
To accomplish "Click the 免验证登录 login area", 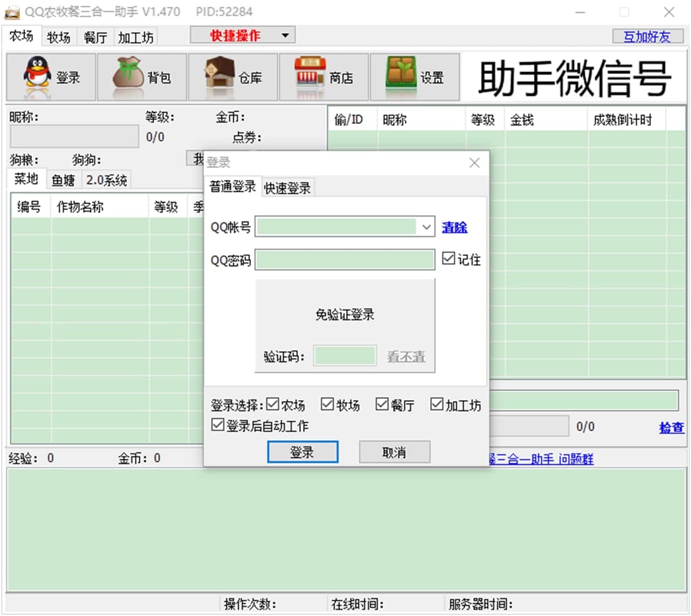I will (x=344, y=315).
